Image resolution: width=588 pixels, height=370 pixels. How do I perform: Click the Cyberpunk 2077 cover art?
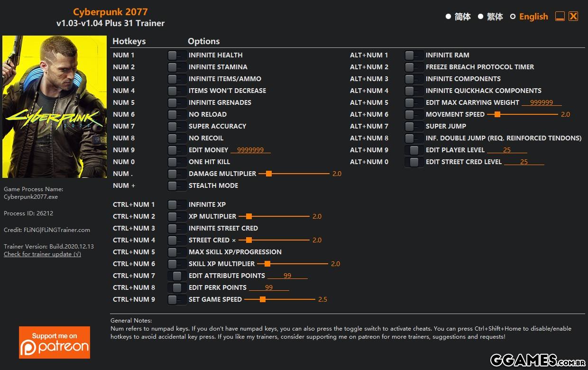tap(55, 107)
